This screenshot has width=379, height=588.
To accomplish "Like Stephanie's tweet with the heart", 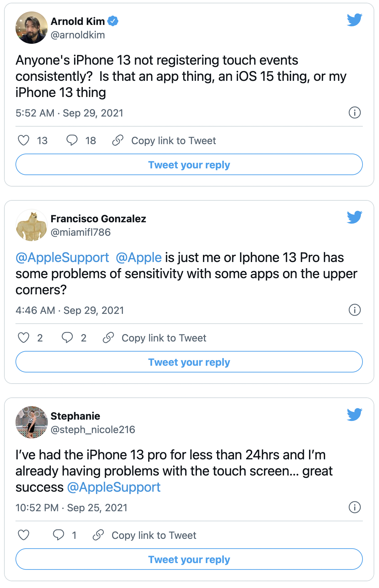I will [x=24, y=535].
